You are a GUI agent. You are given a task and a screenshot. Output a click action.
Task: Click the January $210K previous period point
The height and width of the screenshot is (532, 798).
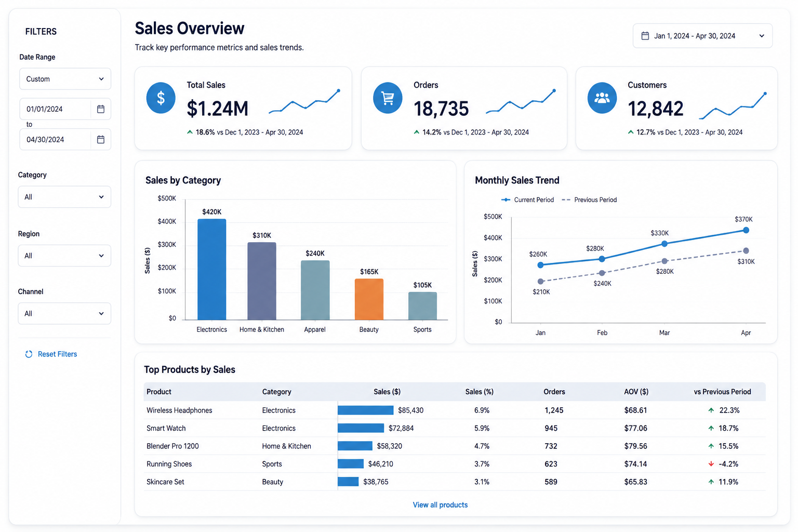[541, 282]
